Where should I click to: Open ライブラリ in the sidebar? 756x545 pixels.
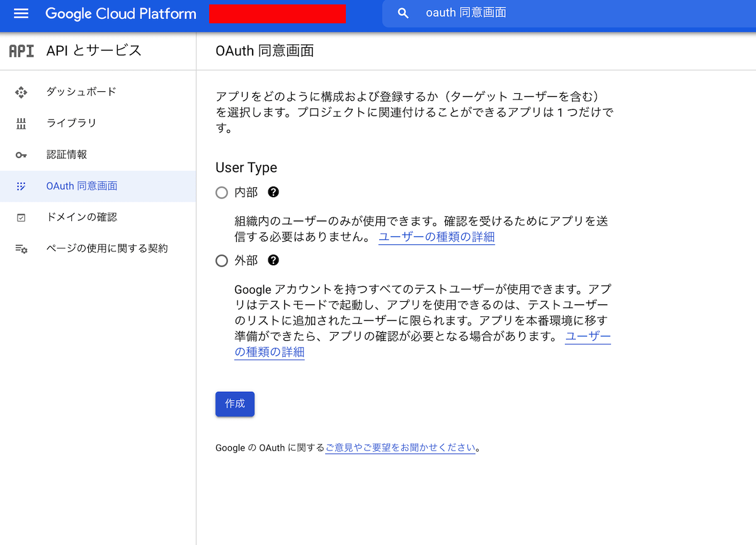pyautogui.click(x=98, y=123)
